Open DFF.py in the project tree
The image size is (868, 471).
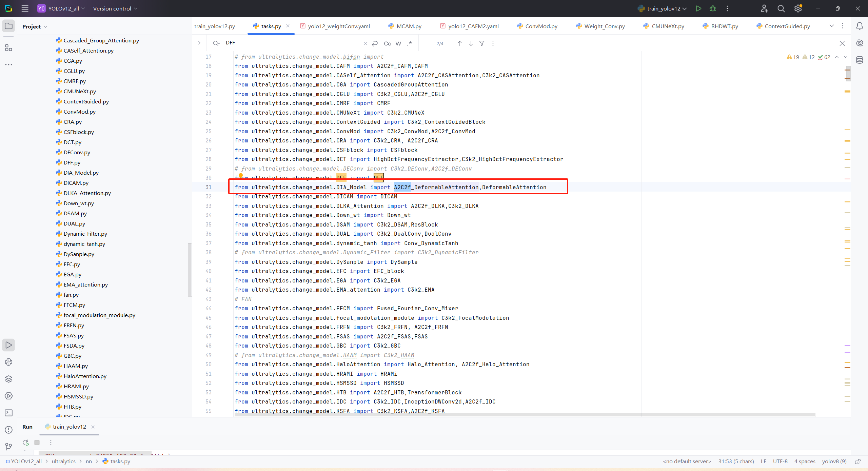72,162
